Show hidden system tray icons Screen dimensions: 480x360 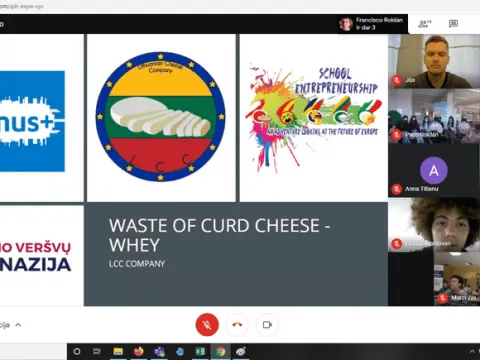point(472,351)
